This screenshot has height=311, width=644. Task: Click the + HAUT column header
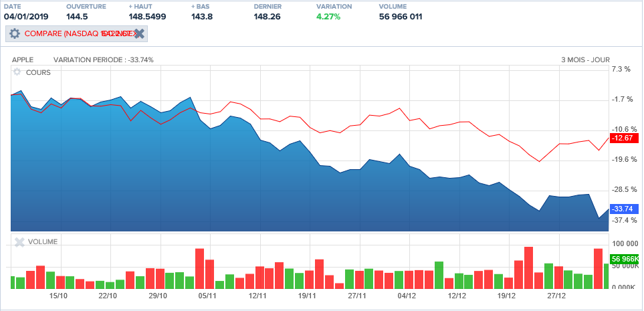pyautogui.click(x=140, y=7)
